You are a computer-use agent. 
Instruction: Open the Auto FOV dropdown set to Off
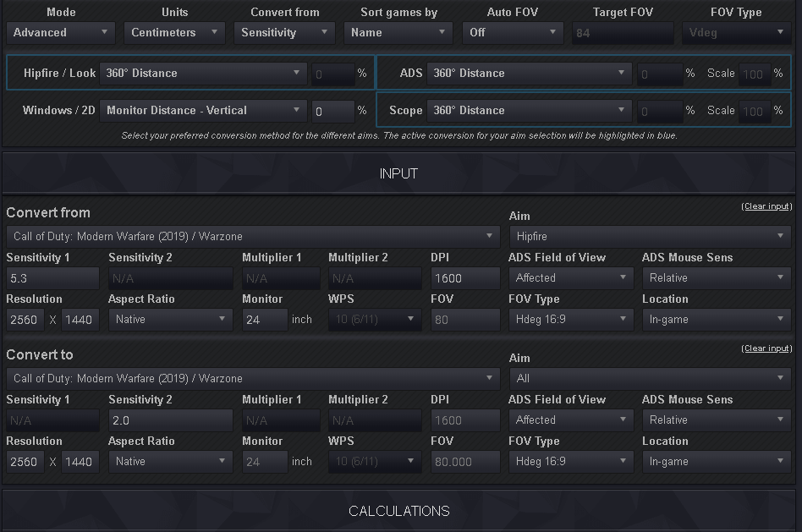[513, 33]
